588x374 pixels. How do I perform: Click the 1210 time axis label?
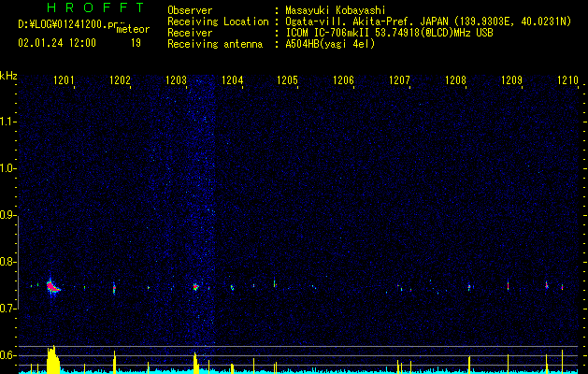click(x=567, y=79)
